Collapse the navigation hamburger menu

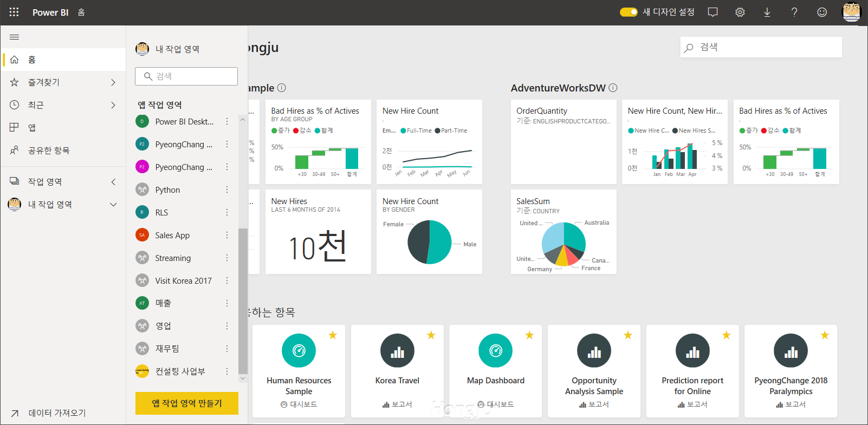(15, 37)
